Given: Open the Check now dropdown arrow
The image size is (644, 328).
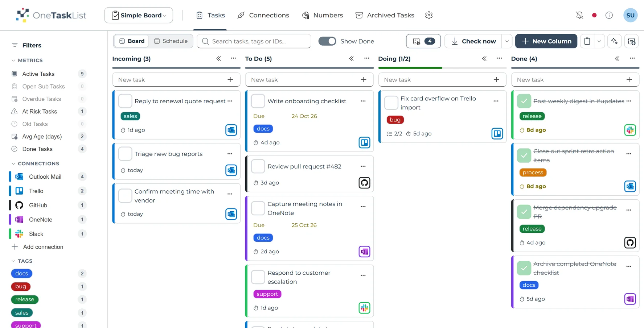Looking at the screenshot, I should (507, 41).
